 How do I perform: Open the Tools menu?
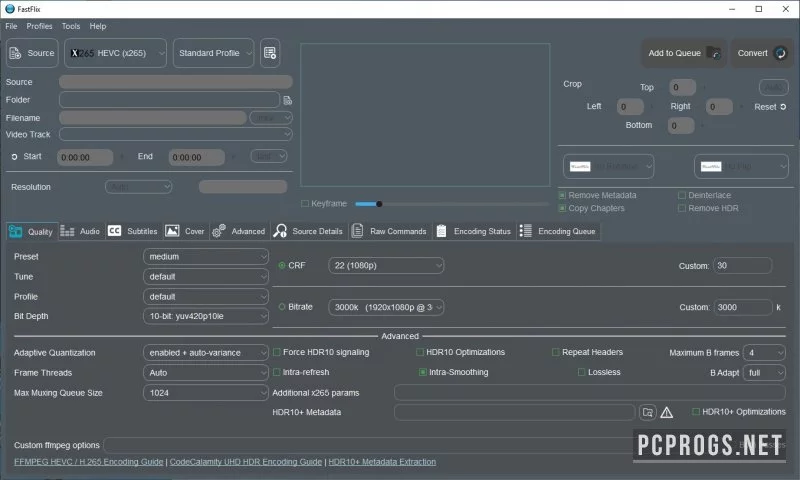(x=71, y=26)
